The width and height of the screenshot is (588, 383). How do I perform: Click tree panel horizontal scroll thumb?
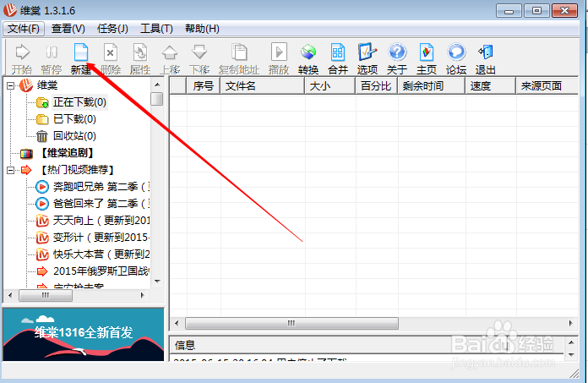click(x=46, y=296)
